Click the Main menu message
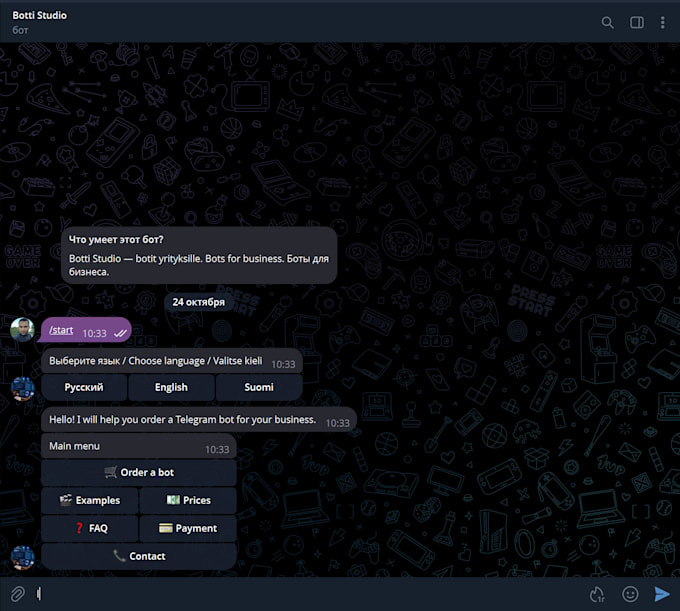 click(x=139, y=446)
